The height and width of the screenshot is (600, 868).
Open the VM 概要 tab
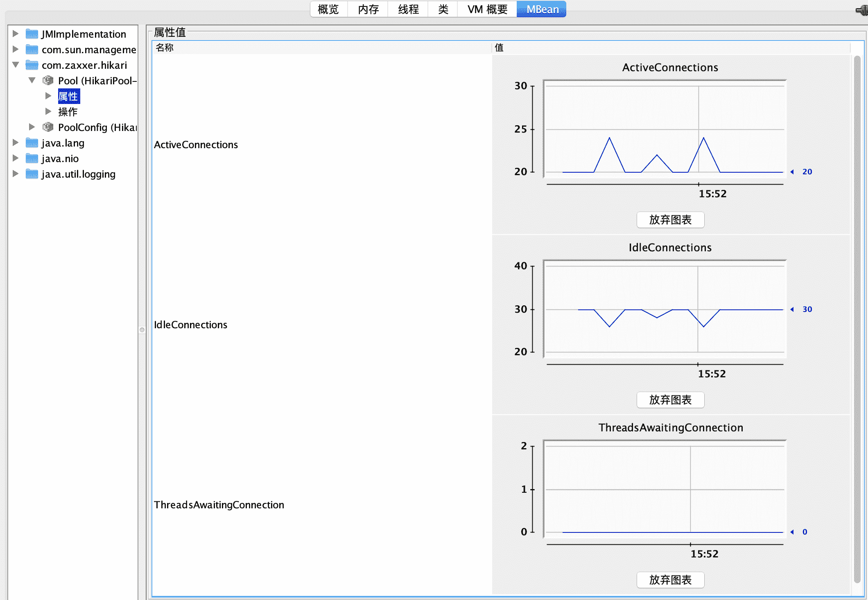[487, 9]
